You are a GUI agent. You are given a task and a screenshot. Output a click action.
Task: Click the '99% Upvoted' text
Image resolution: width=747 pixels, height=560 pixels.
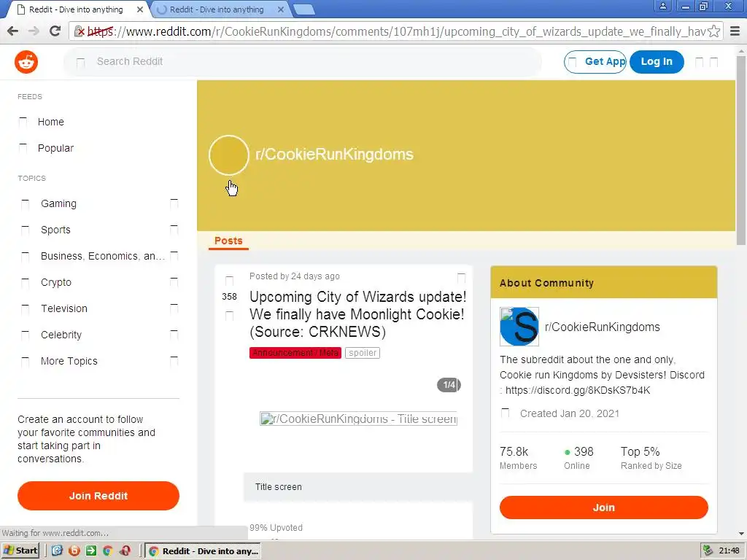(x=276, y=528)
